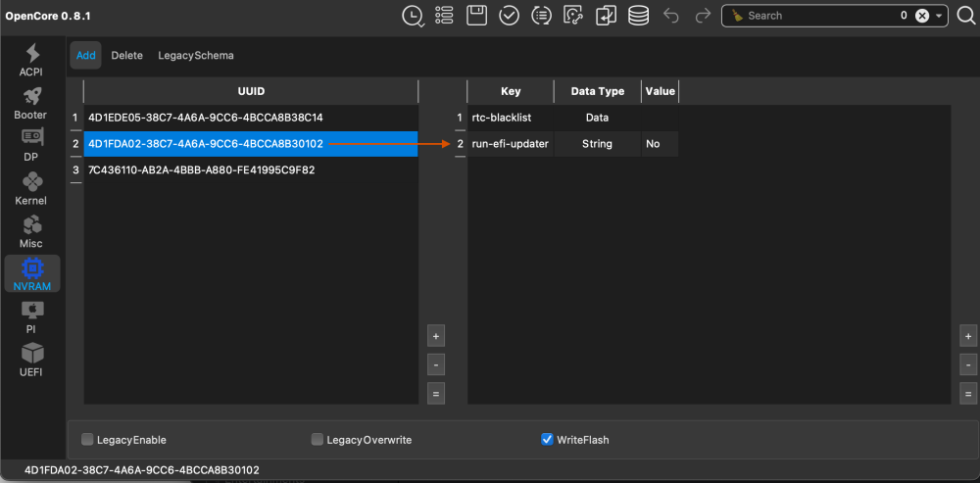Click the refresh list toolbar icon
Screen dimensions: 980x483
click(x=541, y=16)
